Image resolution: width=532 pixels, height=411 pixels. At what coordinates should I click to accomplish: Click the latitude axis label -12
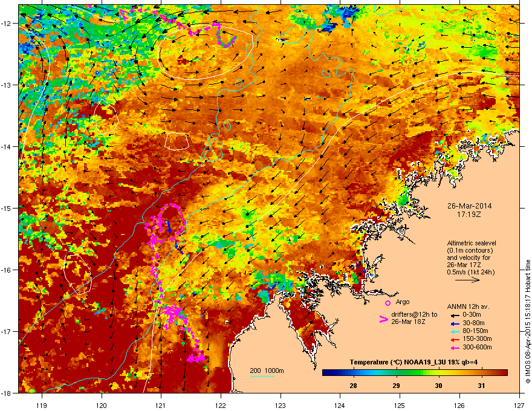[7, 24]
